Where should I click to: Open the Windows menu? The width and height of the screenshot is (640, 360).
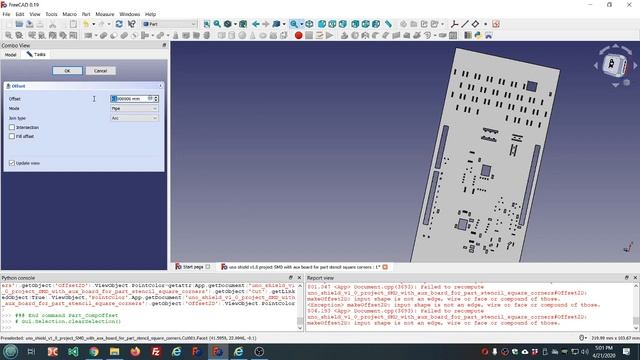tap(129, 14)
